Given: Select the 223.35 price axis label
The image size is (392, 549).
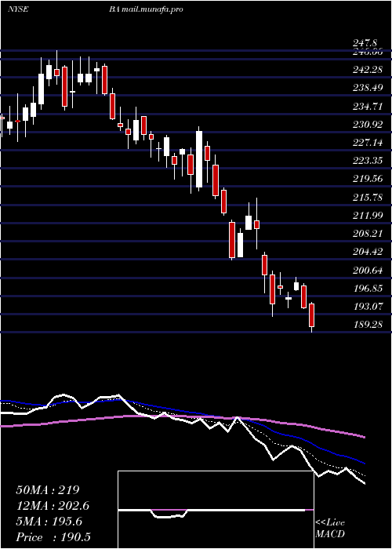Looking at the screenshot, I should click(x=368, y=161).
